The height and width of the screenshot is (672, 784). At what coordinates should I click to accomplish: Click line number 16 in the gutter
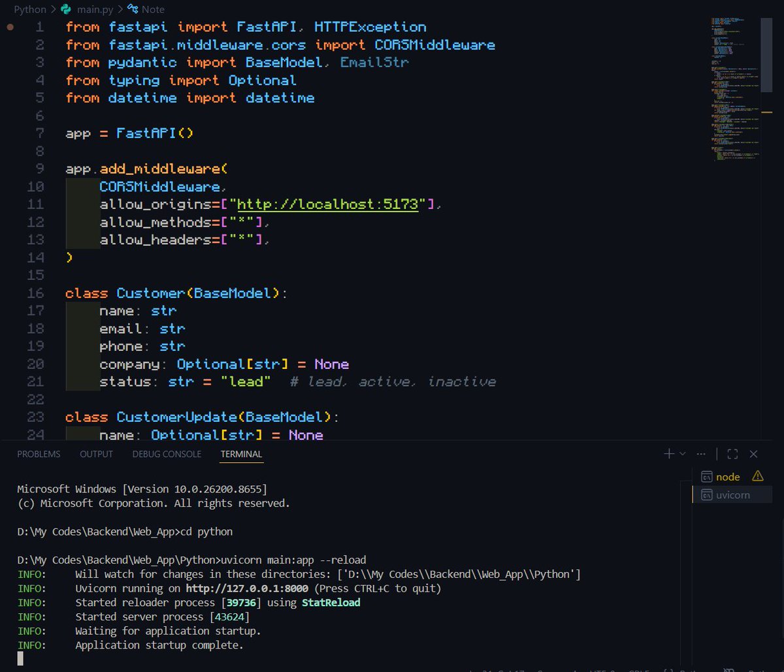[36, 293]
